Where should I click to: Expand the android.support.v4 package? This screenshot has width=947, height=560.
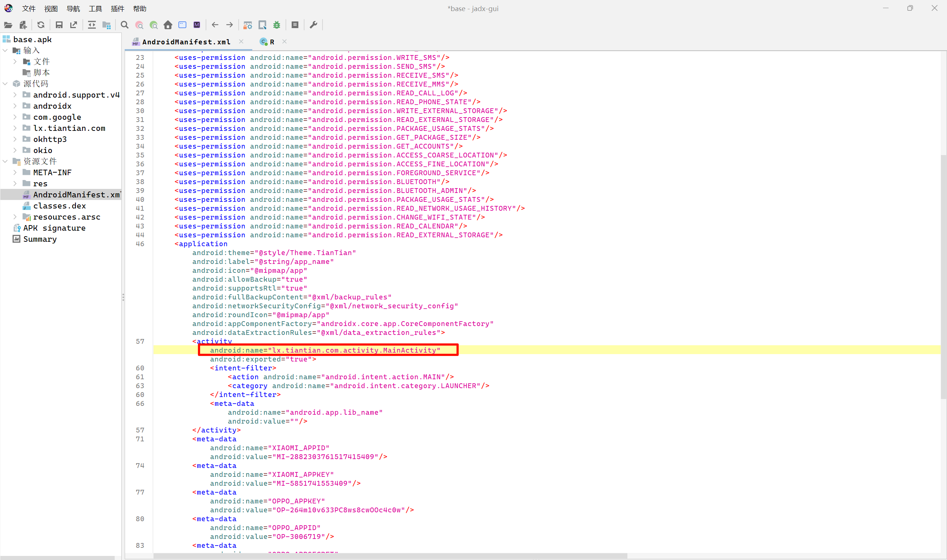pyautogui.click(x=15, y=95)
